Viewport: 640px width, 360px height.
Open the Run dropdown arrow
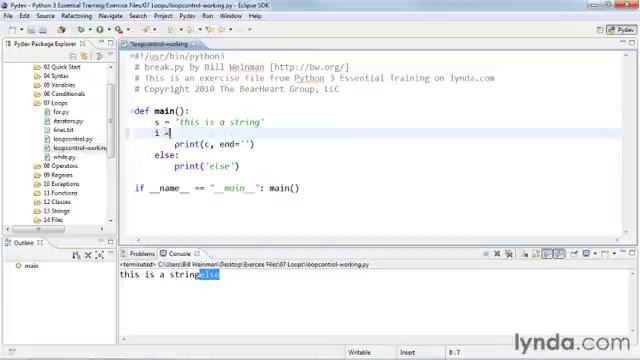tap(109, 29)
